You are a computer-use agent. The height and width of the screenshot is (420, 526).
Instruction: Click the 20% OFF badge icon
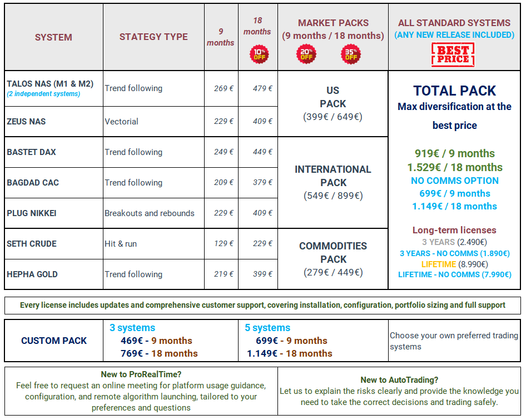[x=306, y=54]
